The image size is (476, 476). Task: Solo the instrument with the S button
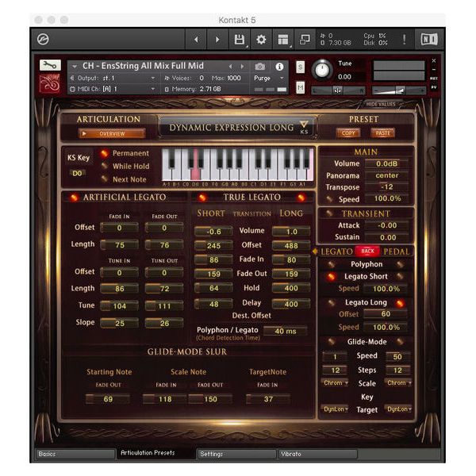pyautogui.click(x=301, y=67)
